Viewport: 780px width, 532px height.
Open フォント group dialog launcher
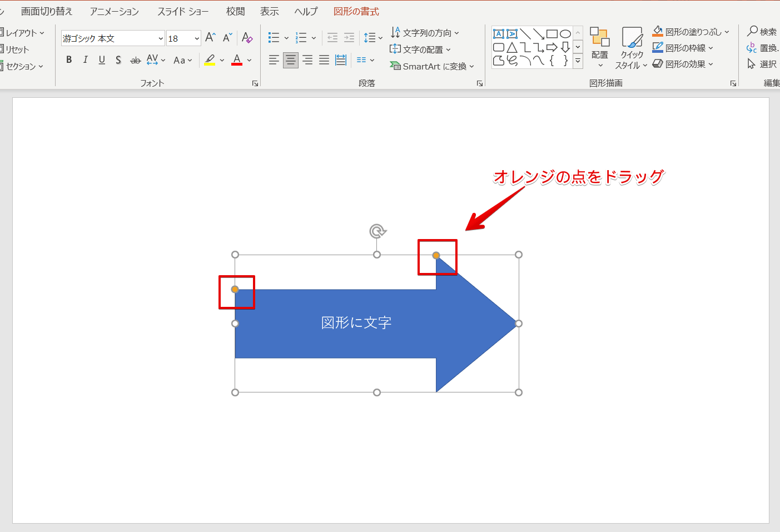point(255,83)
